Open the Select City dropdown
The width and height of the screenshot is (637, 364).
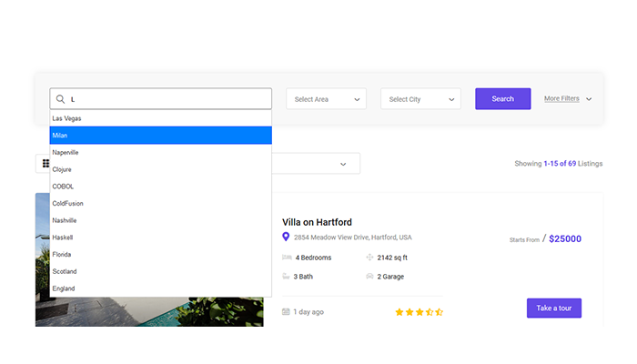[420, 99]
